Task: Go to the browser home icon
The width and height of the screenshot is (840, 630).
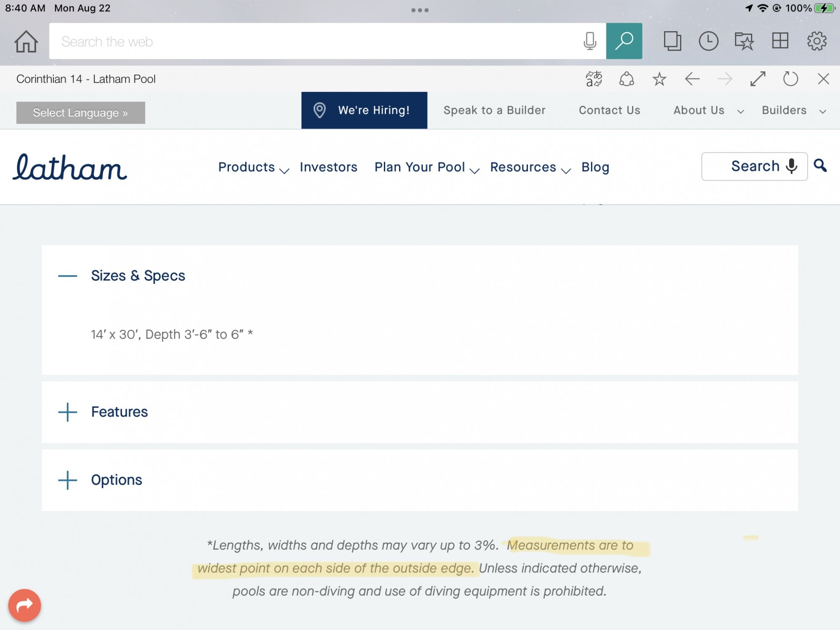Action: tap(26, 41)
